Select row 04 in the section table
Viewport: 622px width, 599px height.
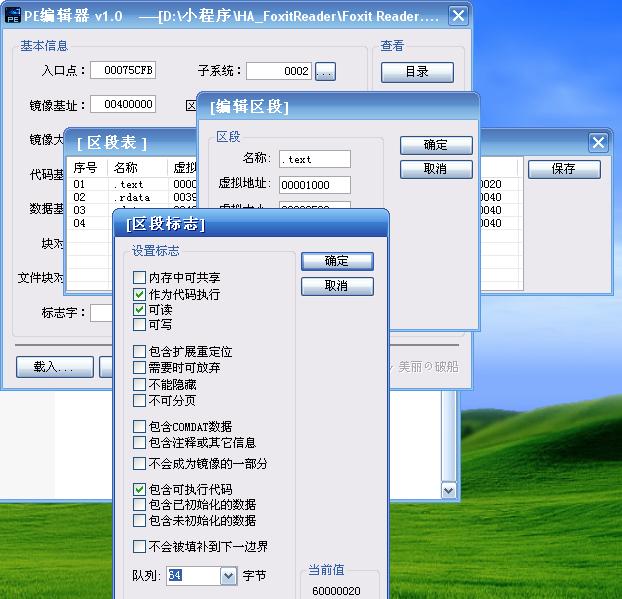[90, 223]
